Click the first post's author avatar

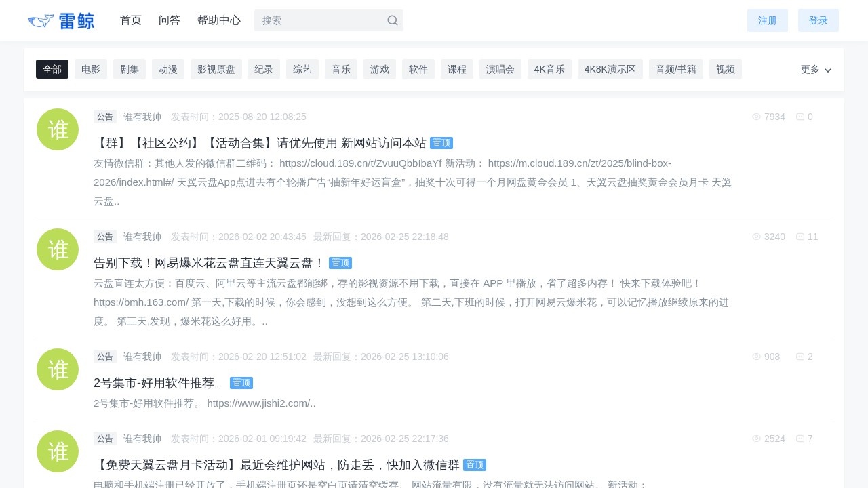pyautogui.click(x=58, y=129)
